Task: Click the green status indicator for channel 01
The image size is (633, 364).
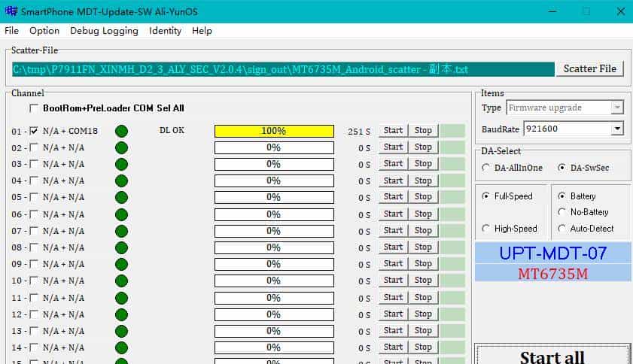Action: [x=121, y=131]
